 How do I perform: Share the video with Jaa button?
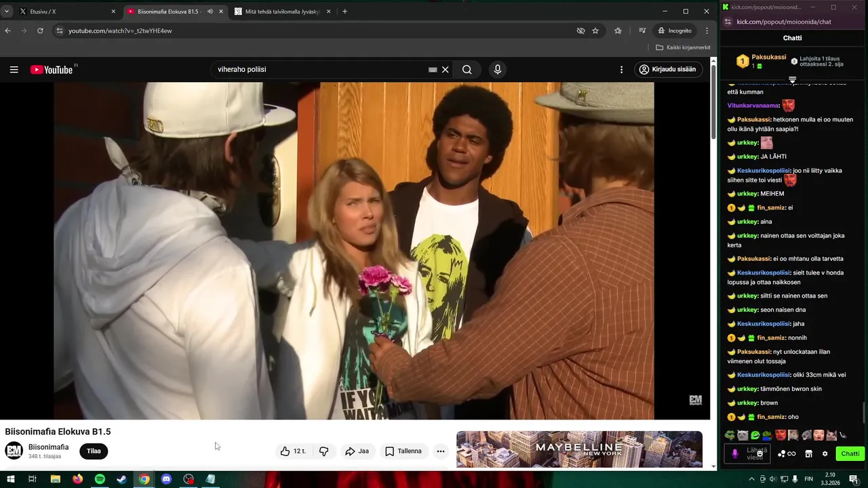[x=357, y=451]
